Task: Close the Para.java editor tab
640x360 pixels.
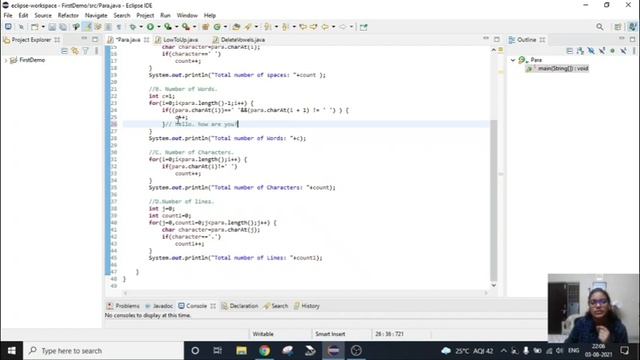Action: click(x=146, y=40)
